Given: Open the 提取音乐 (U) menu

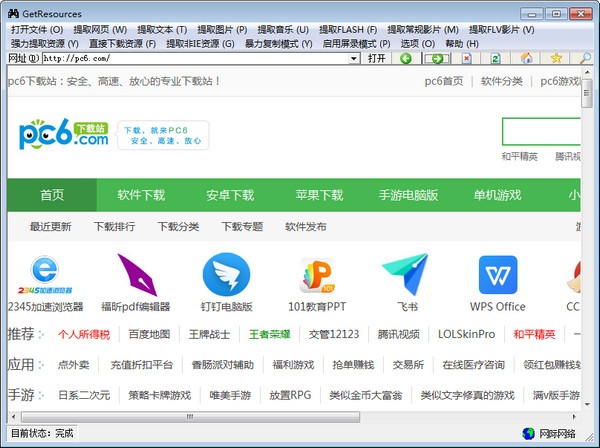Looking at the screenshot, I should click(x=283, y=29).
